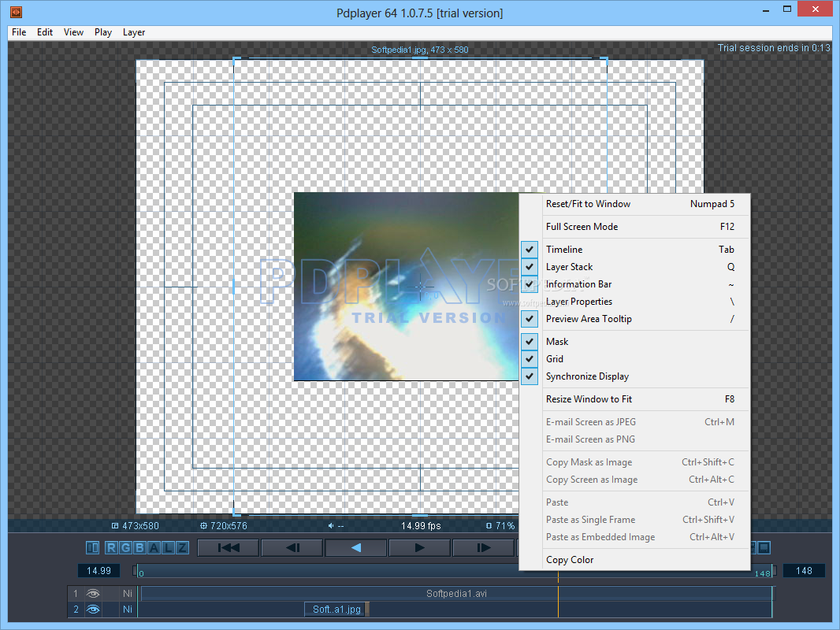
Task: Click the Ni blend mode of layer 1
Action: pos(128,594)
